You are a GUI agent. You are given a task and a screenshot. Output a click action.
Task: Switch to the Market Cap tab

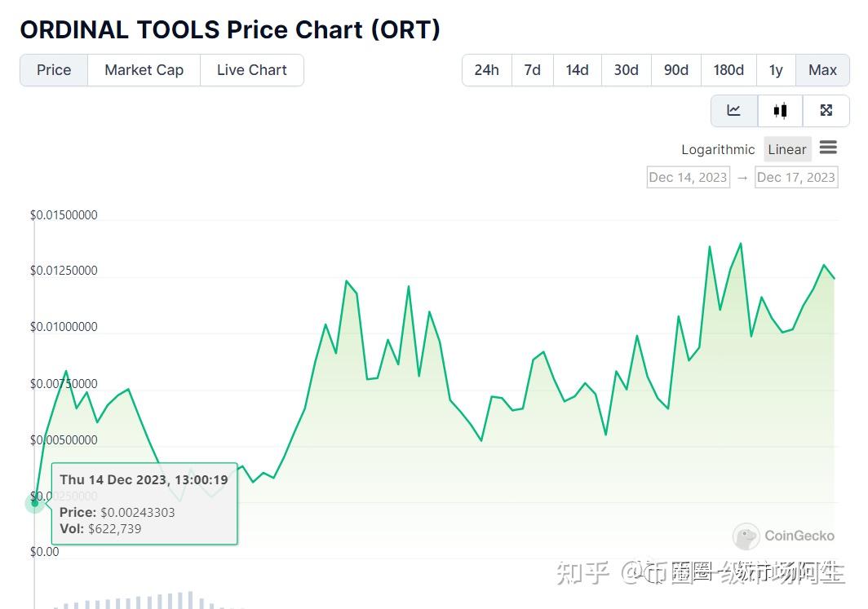pyautogui.click(x=144, y=70)
